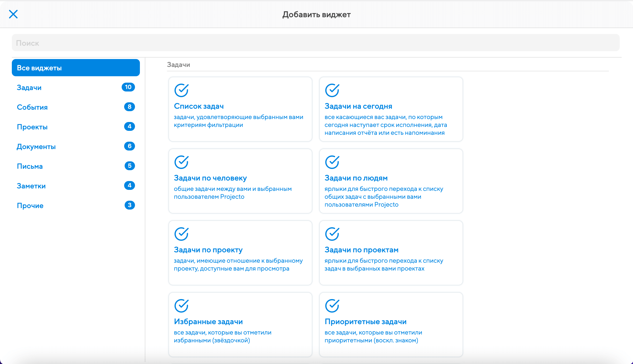Open the Документы widget category
Image resolution: width=633 pixels, height=364 pixels.
(x=36, y=147)
